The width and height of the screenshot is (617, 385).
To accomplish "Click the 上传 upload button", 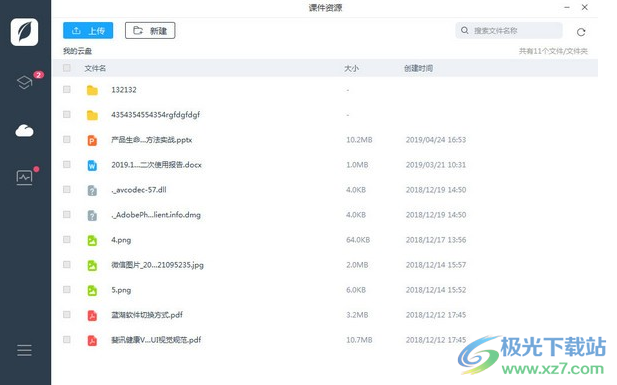I will pyautogui.click(x=88, y=30).
